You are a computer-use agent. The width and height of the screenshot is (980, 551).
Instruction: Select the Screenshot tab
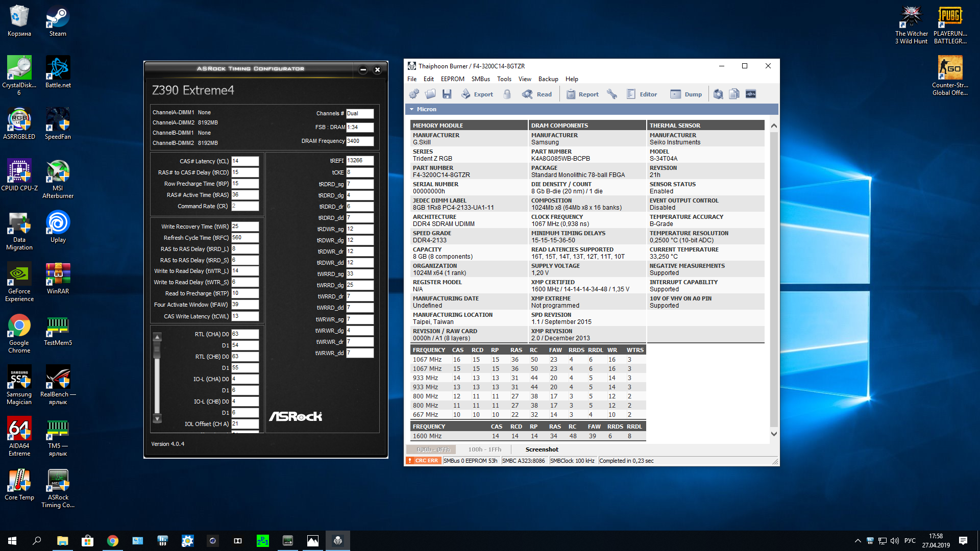[x=542, y=449]
